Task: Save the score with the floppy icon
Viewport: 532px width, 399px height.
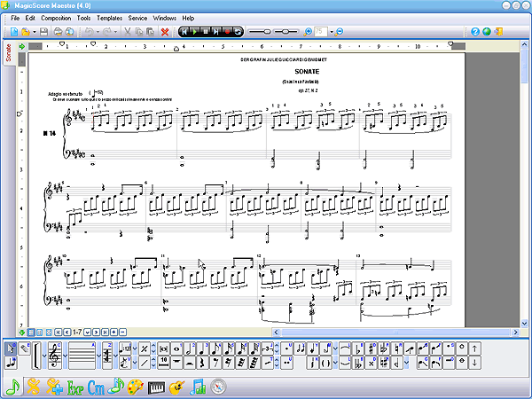Action: [43, 32]
